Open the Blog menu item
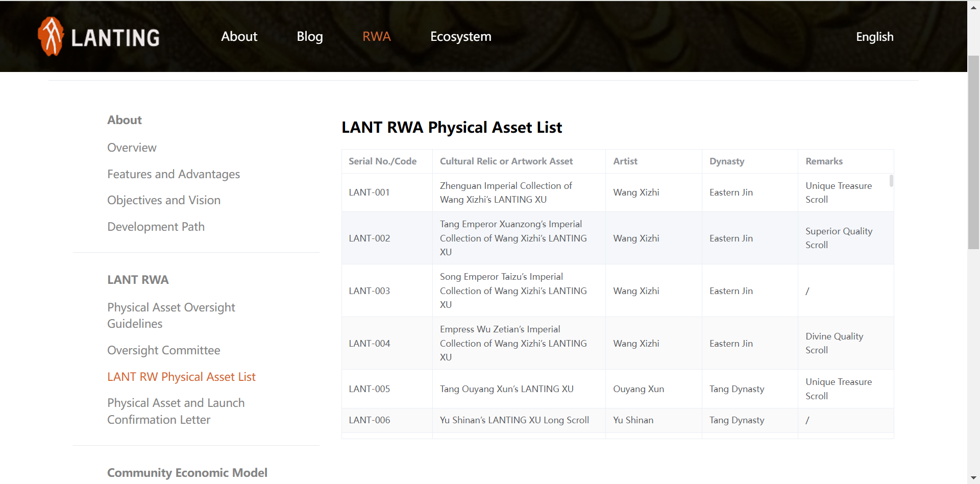Image resolution: width=980 pixels, height=484 pixels. (310, 36)
